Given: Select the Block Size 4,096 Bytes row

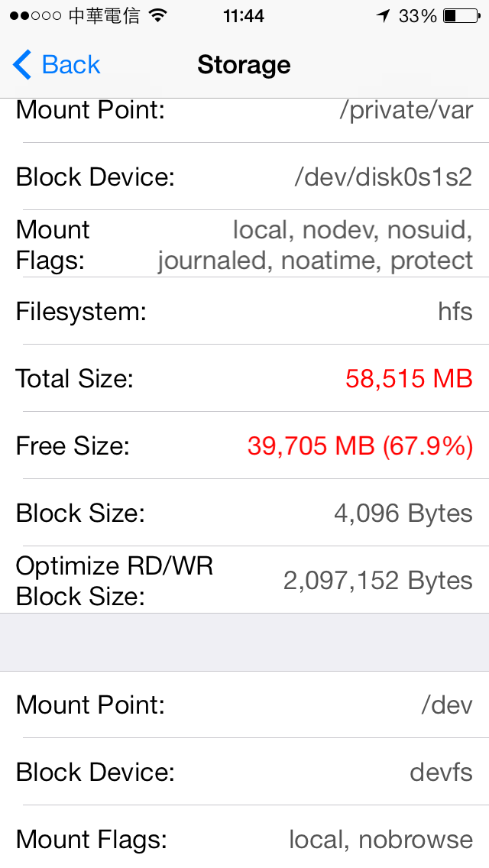Looking at the screenshot, I should (x=244, y=513).
